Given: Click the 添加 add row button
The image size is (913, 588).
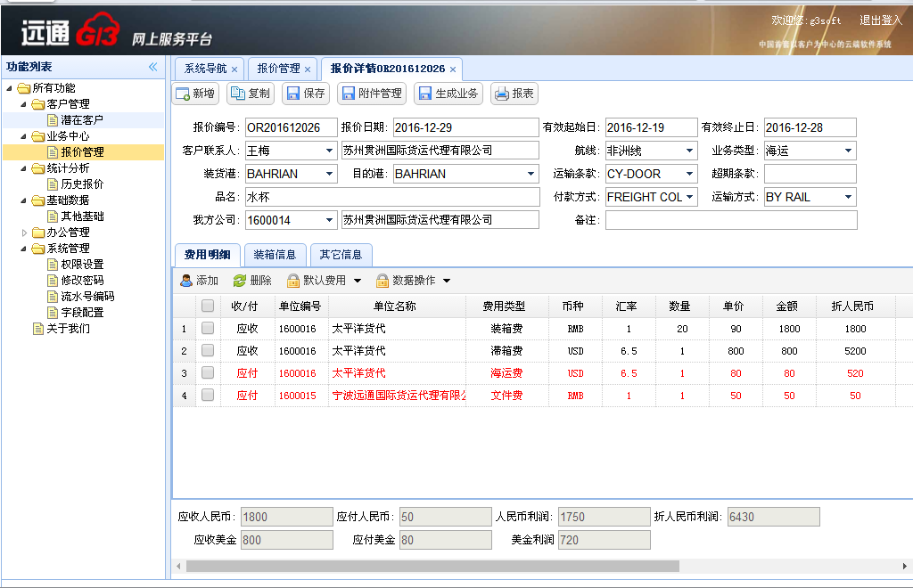Looking at the screenshot, I should pos(199,281).
